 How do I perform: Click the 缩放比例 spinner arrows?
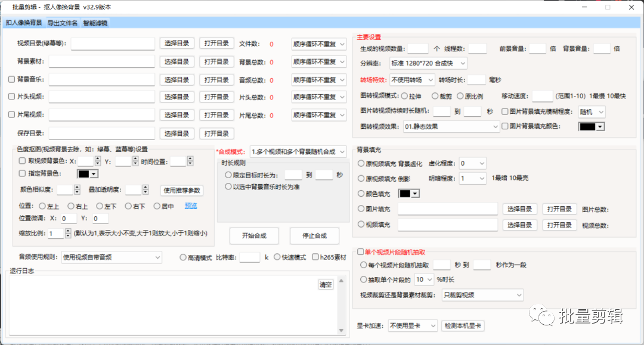pyautogui.click(x=68, y=234)
